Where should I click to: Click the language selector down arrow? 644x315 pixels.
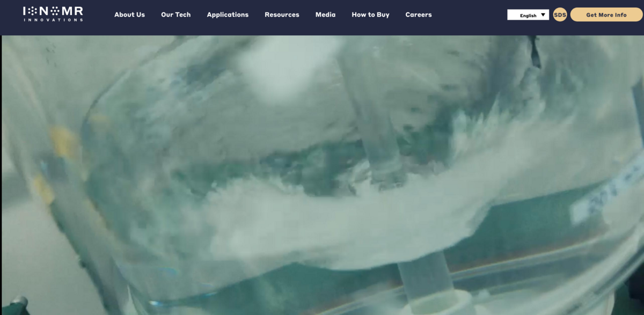click(544, 15)
